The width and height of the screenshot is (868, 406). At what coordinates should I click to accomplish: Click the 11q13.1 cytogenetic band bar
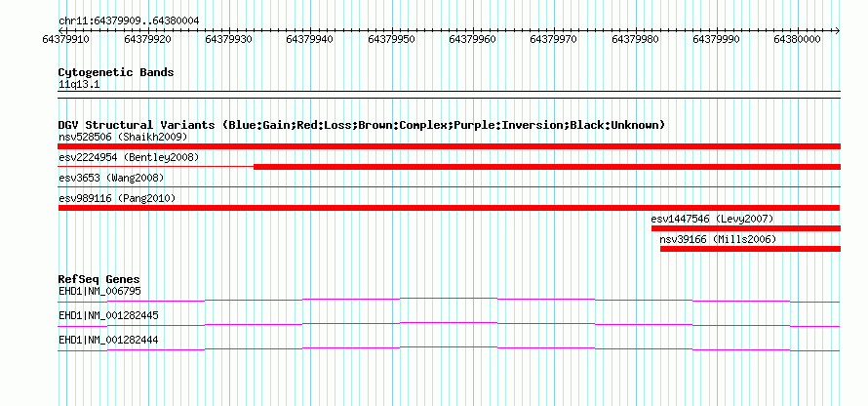click(449, 95)
